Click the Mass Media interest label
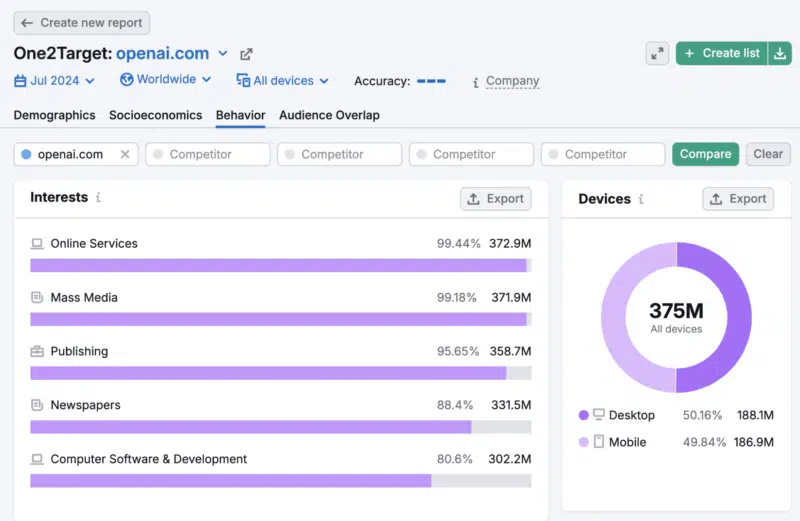Image resolution: width=800 pixels, height=521 pixels. 84,297
